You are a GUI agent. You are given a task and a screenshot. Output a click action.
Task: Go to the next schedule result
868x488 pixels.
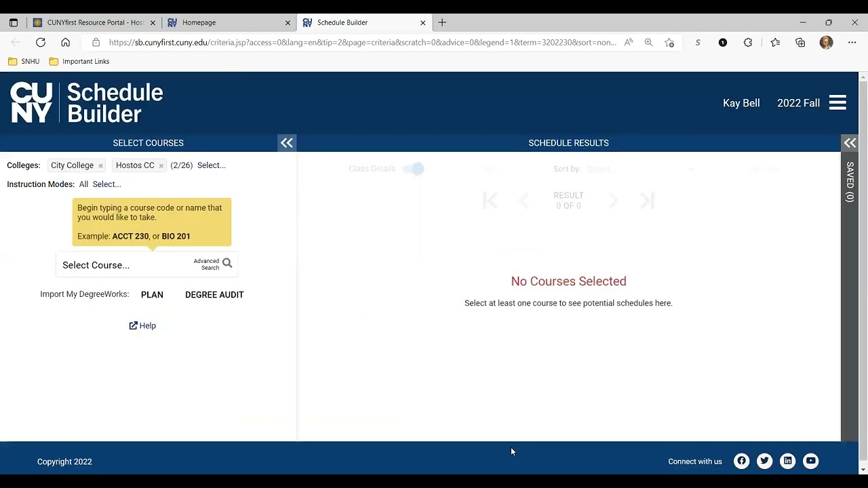613,201
